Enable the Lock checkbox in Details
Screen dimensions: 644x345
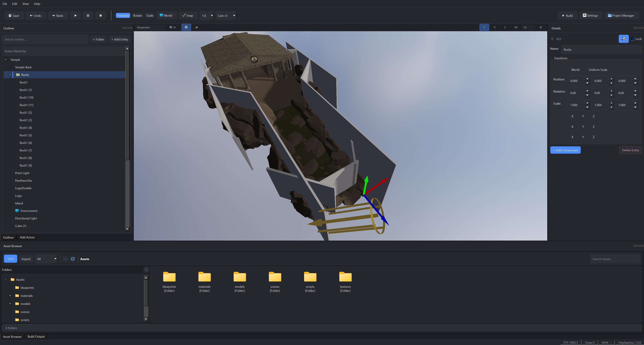(x=632, y=39)
